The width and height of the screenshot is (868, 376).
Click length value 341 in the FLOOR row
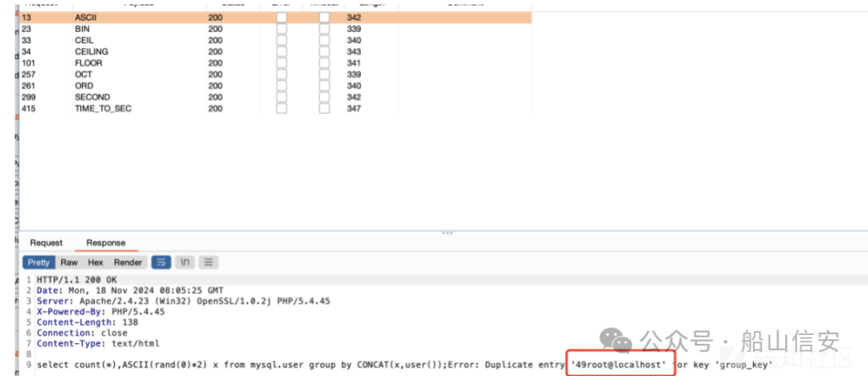[354, 63]
